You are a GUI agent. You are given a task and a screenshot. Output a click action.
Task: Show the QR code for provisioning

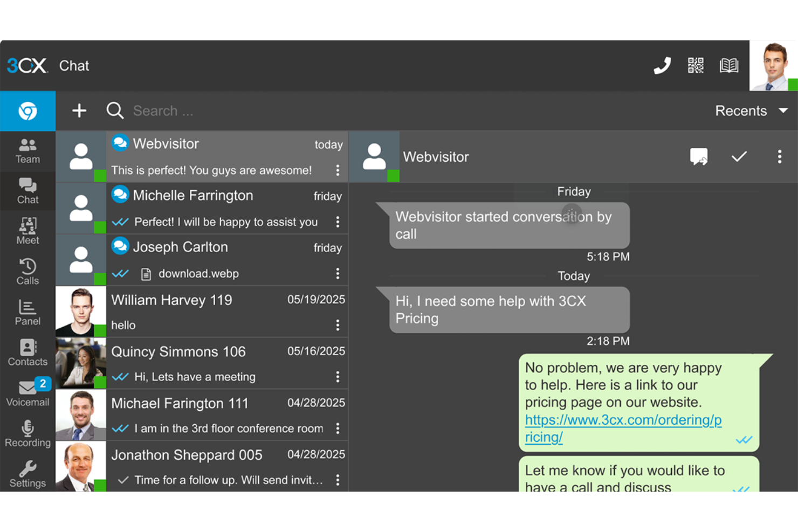pyautogui.click(x=696, y=65)
